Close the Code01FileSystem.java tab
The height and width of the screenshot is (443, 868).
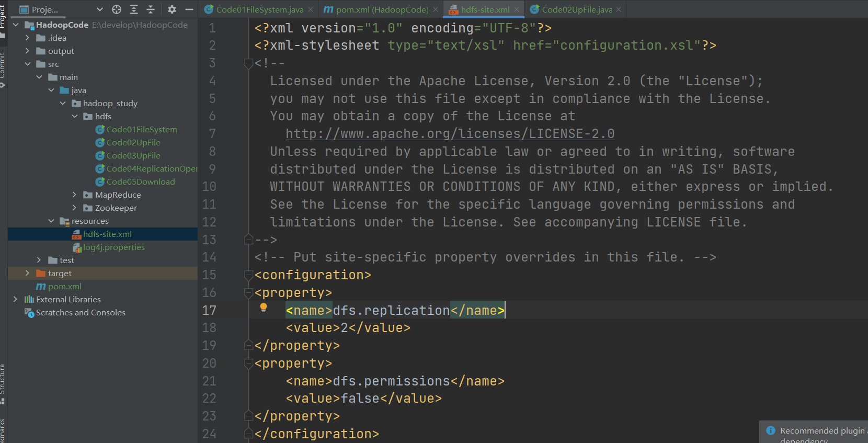point(311,9)
